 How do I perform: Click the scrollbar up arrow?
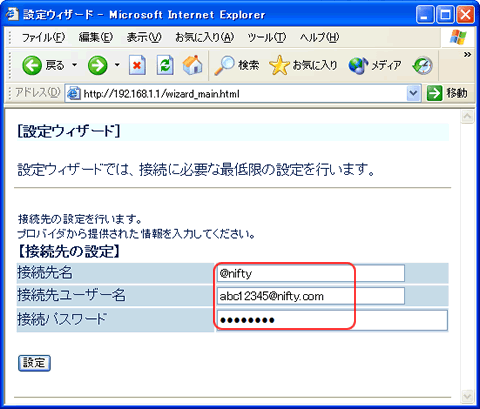coord(467,117)
